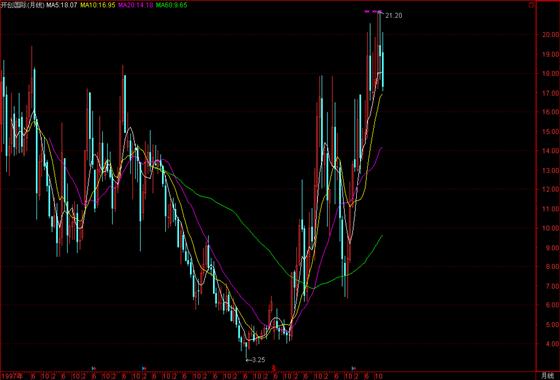Screen dimensions: 560x380
Task: Select the green MA60:9.65 indicator label
Action: (171, 5)
